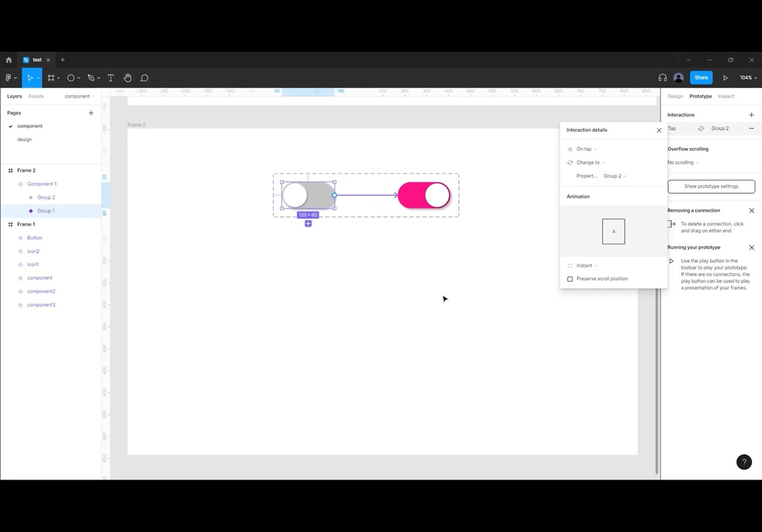The width and height of the screenshot is (762, 532).
Task: Click the gray toggle variant on canvas
Action: tap(308, 195)
